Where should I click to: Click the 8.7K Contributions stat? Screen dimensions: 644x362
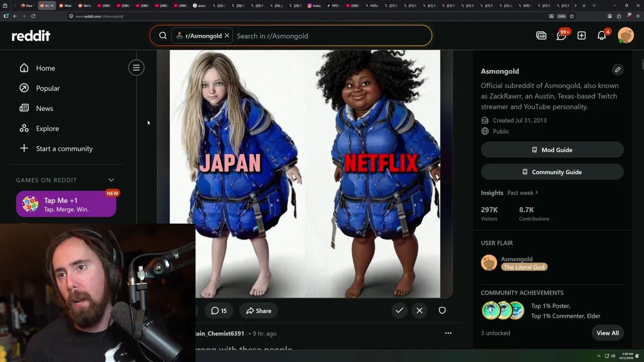[x=534, y=214]
